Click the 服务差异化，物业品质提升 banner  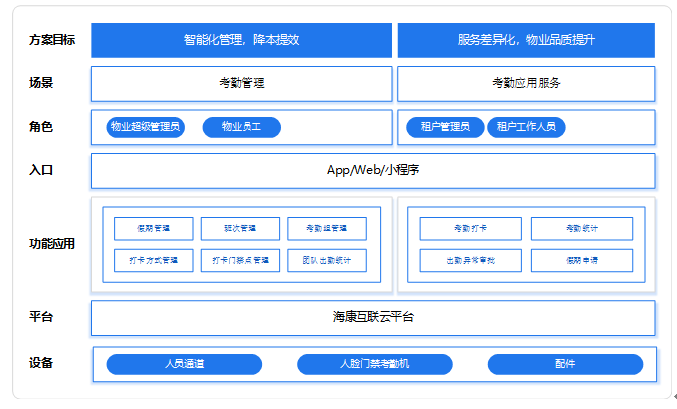526,41
